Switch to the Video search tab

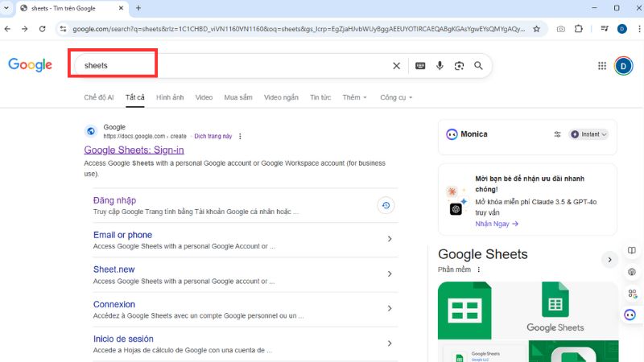coord(204,97)
